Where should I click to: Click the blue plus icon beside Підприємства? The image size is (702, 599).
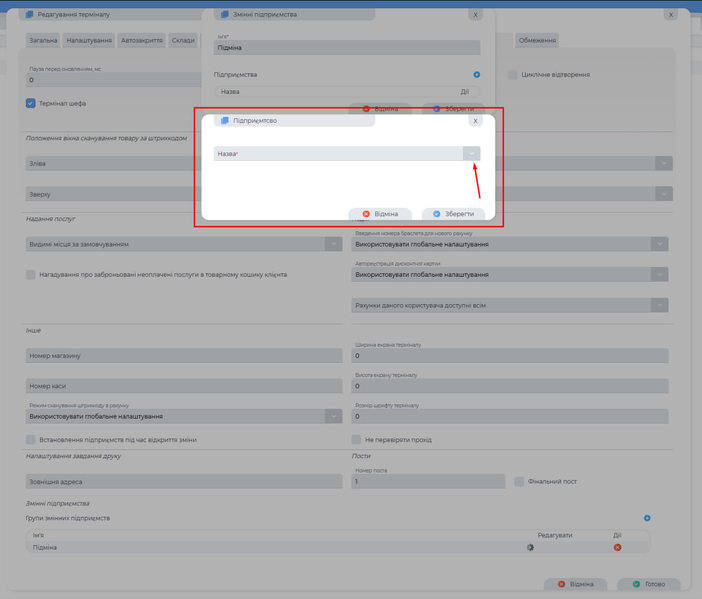477,75
